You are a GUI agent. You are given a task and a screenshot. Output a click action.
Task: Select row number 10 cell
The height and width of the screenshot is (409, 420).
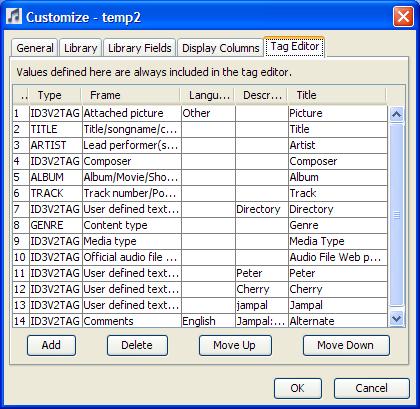[21, 257]
